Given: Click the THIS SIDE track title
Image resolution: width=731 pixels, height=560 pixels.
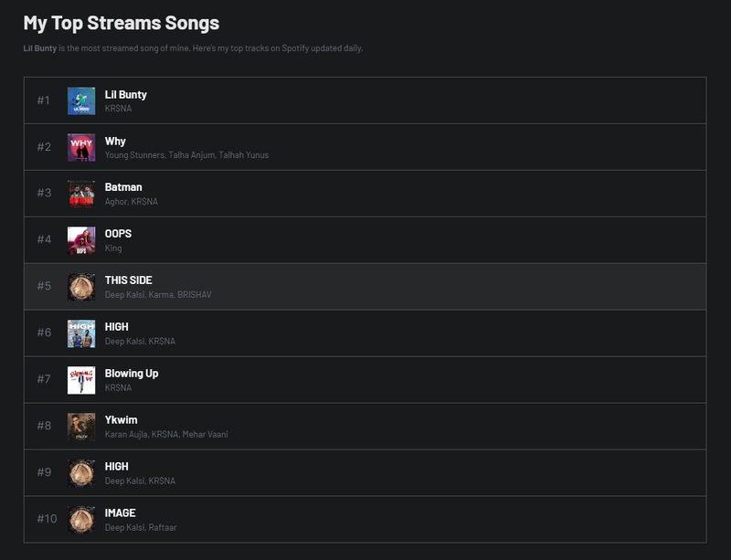Looking at the screenshot, I should point(128,280).
